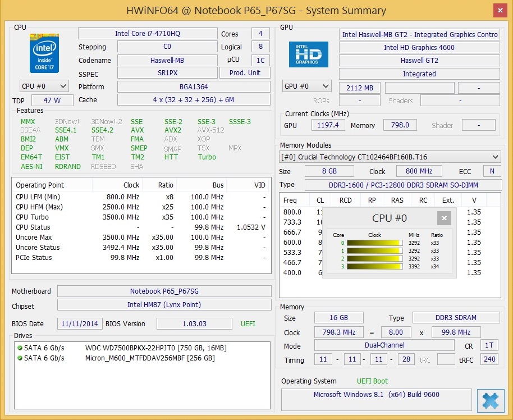Screen dimensions: 513x420
Task: Click the Prod. Unit field
Action: tap(245, 72)
